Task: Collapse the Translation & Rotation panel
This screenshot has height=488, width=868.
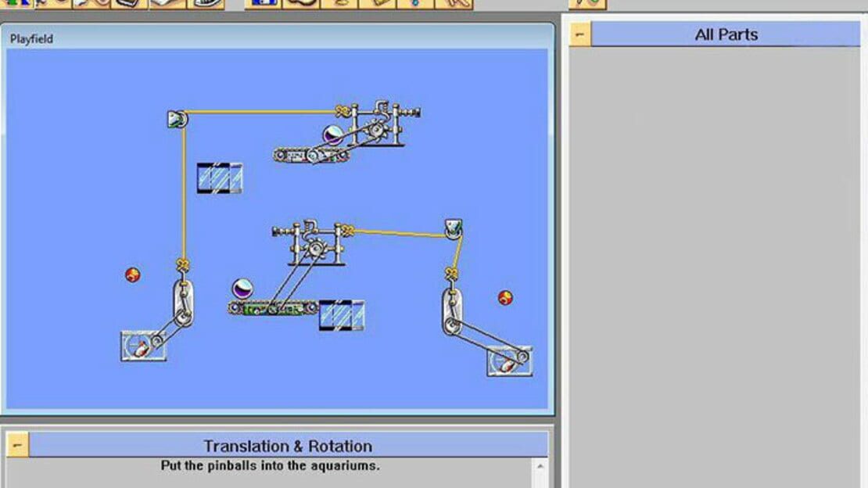Action: pos(17,445)
